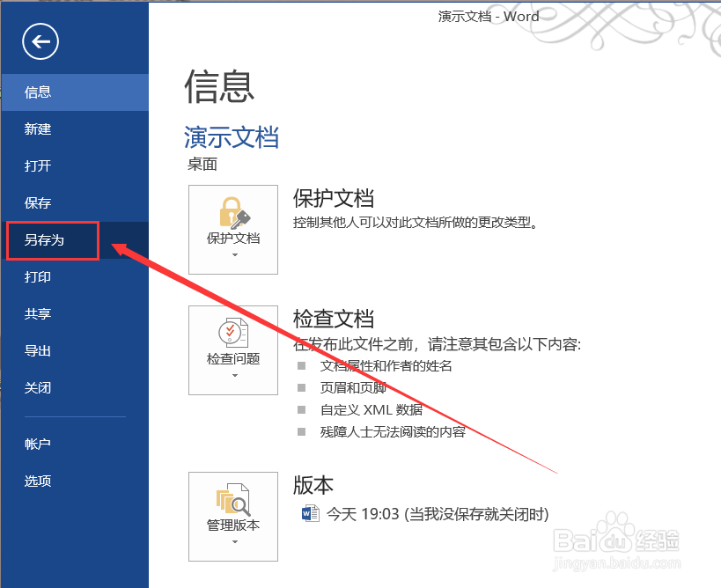The height and width of the screenshot is (588, 721).
Task: Open the 共享 page
Action: 75,314
